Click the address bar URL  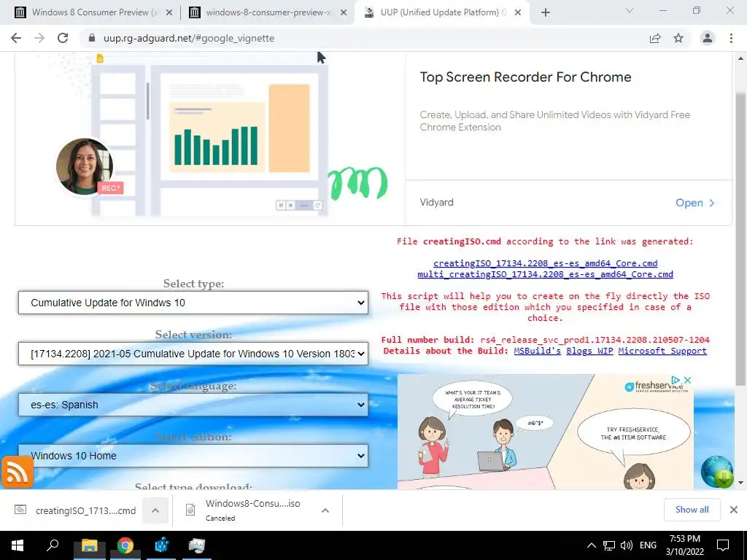pos(189,38)
